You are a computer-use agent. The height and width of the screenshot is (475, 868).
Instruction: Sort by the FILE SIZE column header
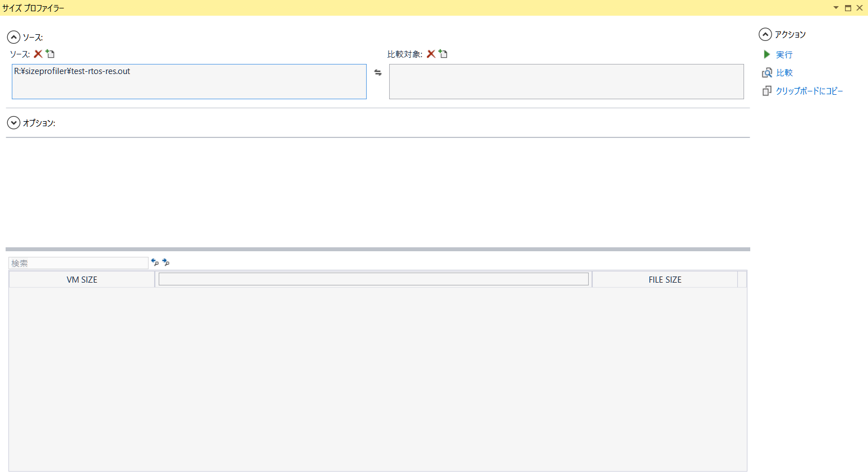point(664,280)
